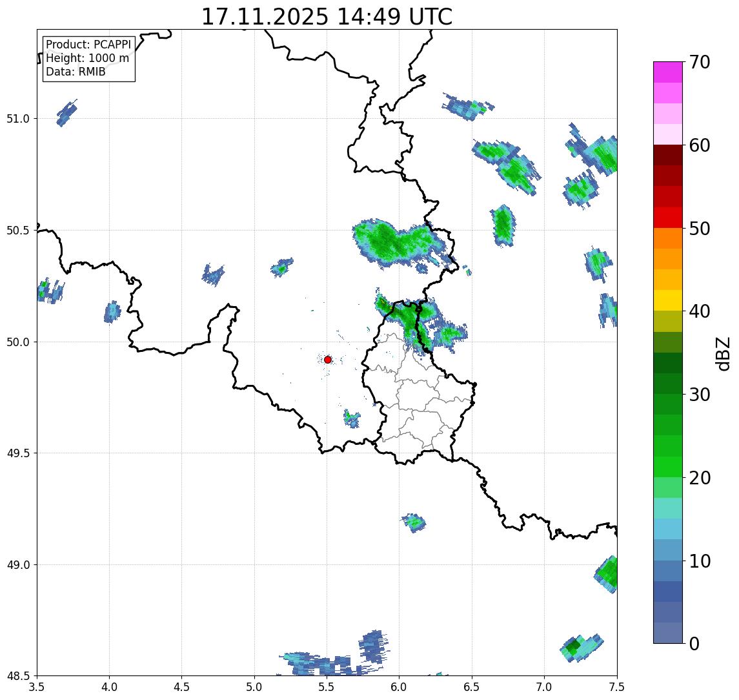Click longitude axis label 3.5
Image resolution: width=739 pixels, height=700 pixels.
pos(37,686)
